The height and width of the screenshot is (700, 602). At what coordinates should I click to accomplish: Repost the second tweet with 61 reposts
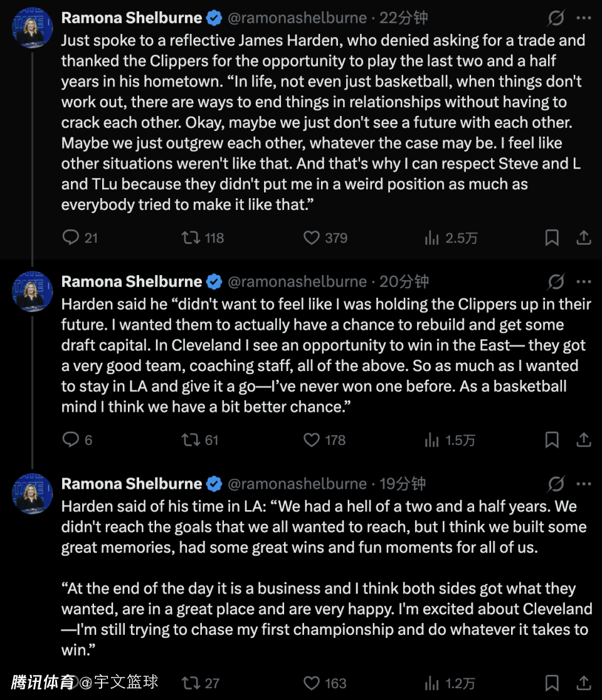click(x=190, y=440)
